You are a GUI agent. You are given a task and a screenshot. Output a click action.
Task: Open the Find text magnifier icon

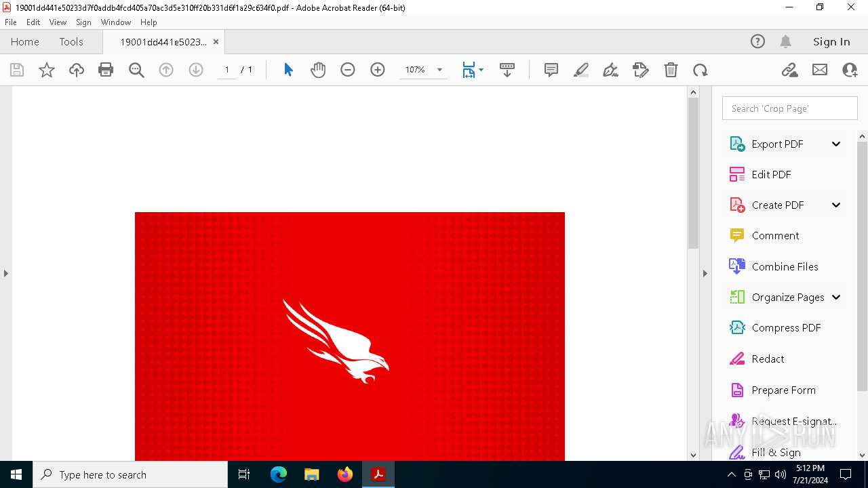pyautogui.click(x=136, y=70)
